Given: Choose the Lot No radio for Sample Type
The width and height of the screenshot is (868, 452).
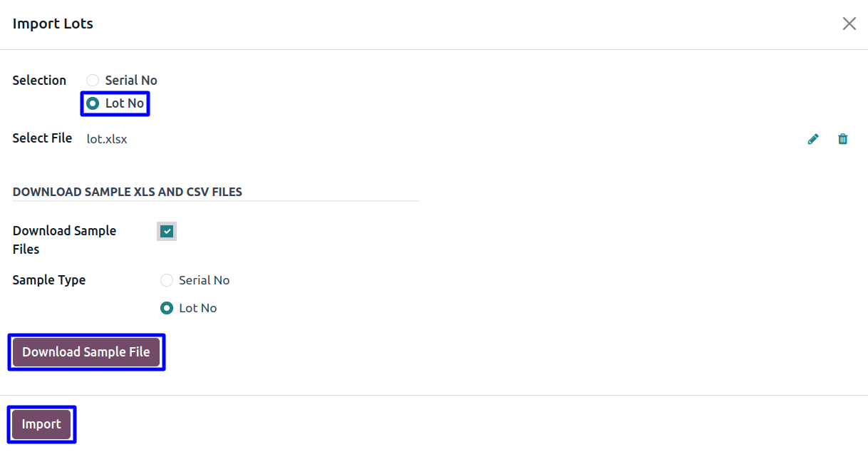Looking at the screenshot, I should [x=167, y=308].
